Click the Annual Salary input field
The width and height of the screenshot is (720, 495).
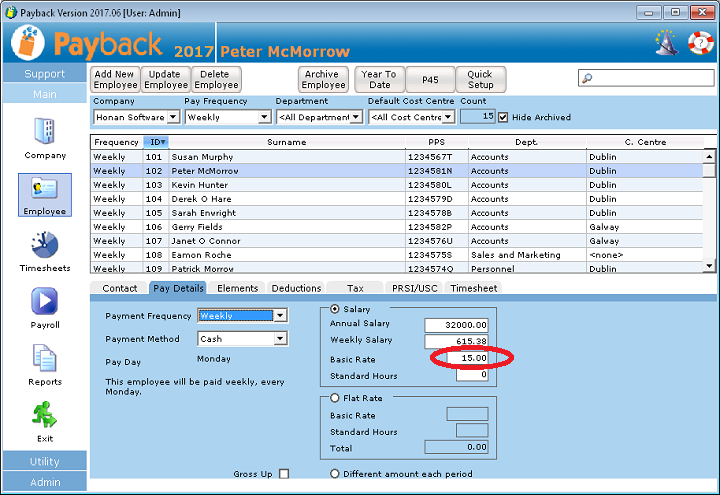point(456,325)
